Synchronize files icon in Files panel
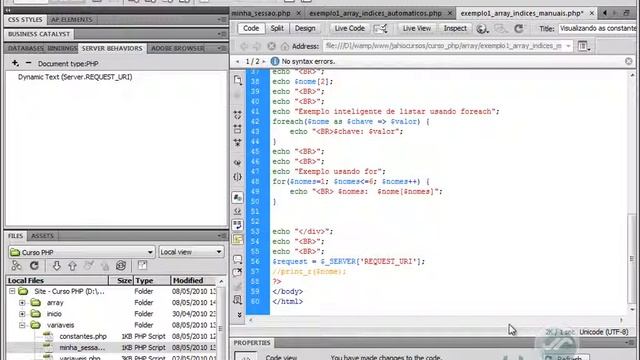 tap(121, 266)
